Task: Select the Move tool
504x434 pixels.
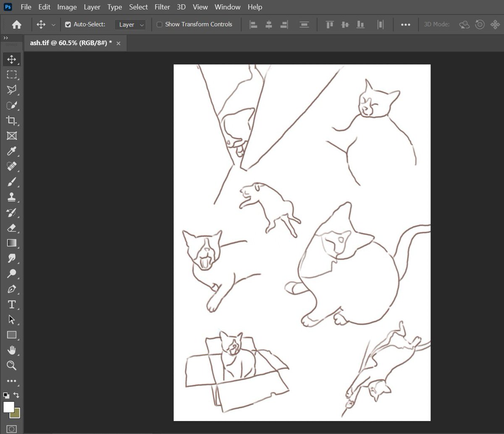Action: (11, 59)
